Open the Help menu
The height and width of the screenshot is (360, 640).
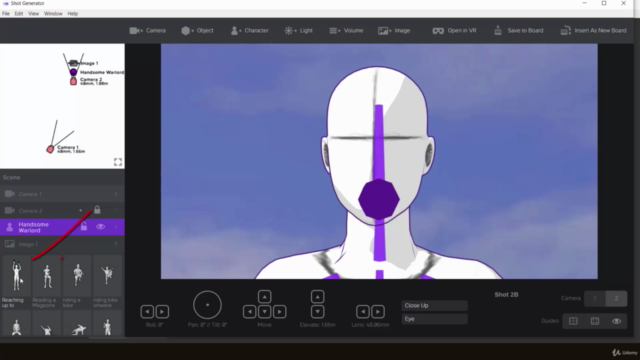(73, 13)
